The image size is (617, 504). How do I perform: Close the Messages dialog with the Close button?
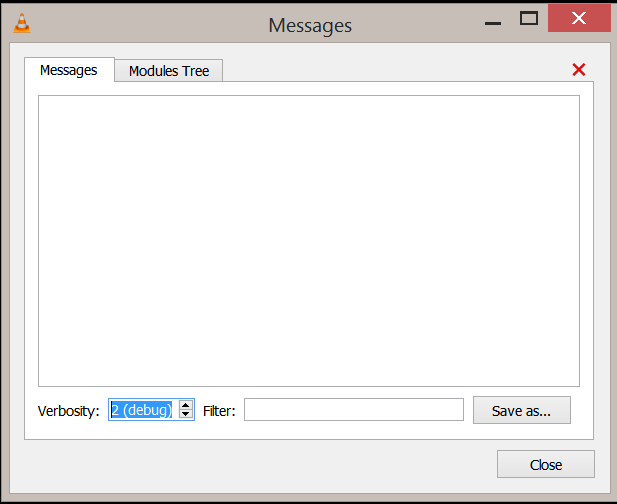point(546,464)
